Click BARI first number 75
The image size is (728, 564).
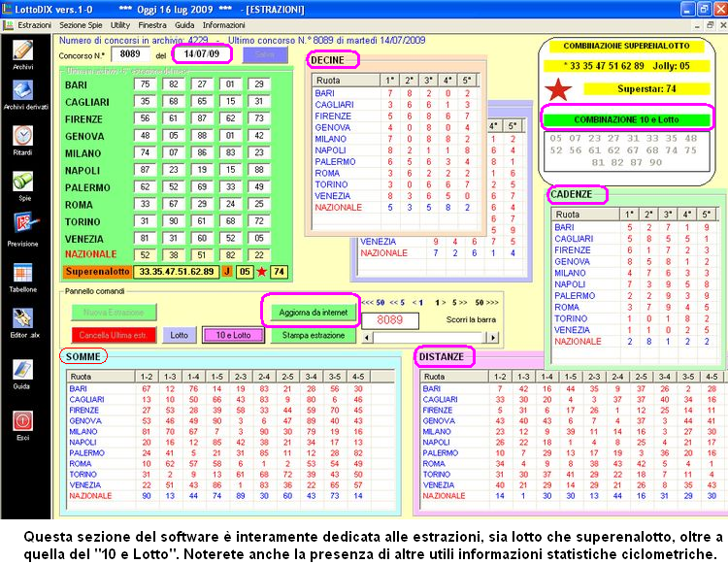(145, 84)
